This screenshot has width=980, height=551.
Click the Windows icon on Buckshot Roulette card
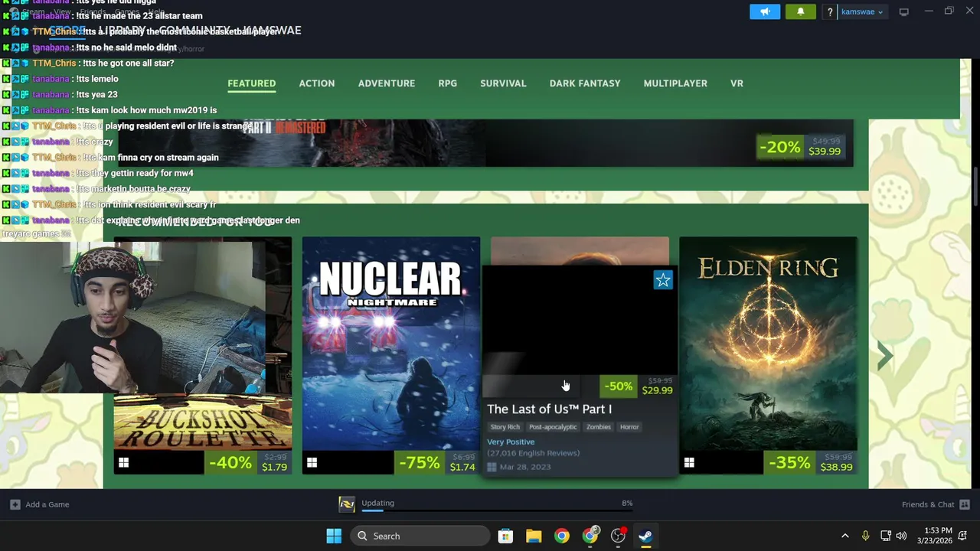coord(123,462)
